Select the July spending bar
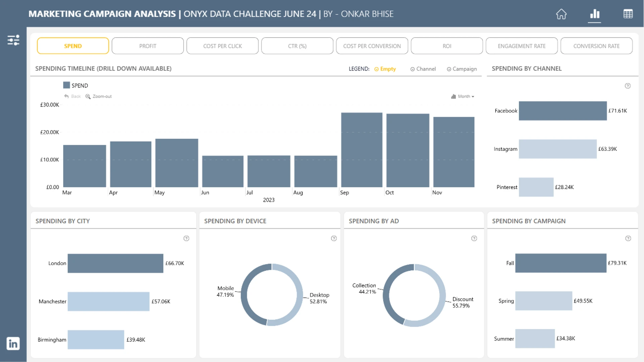 pos(269,171)
